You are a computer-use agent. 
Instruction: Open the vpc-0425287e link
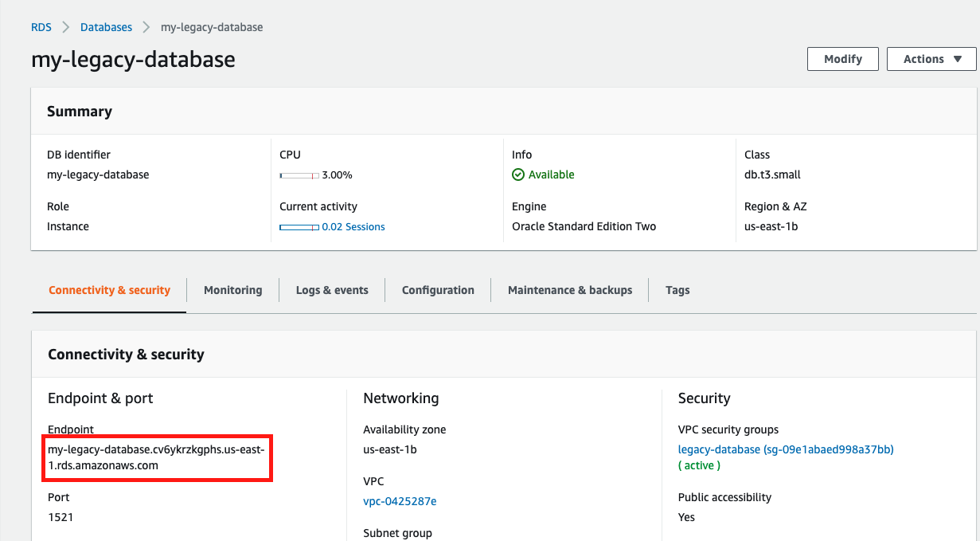click(x=400, y=501)
